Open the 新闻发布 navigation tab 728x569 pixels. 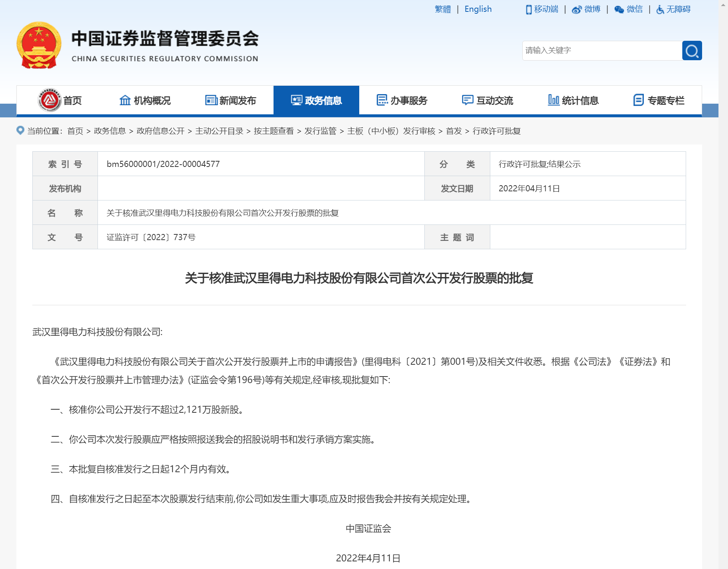pos(230,100)
